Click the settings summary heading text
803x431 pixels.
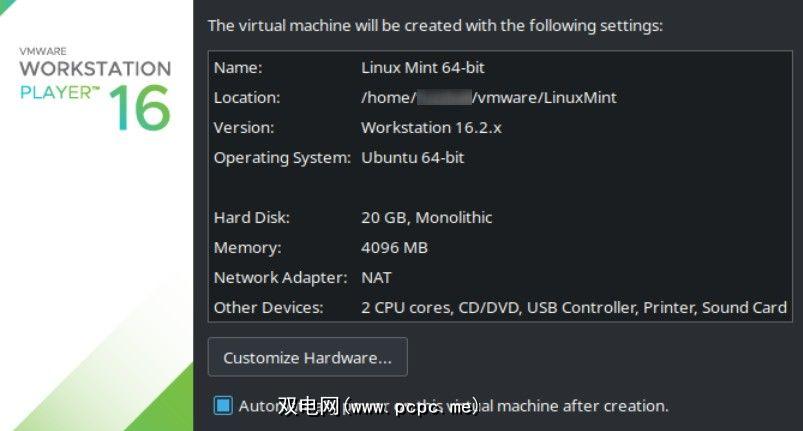(x=435, y=25)
